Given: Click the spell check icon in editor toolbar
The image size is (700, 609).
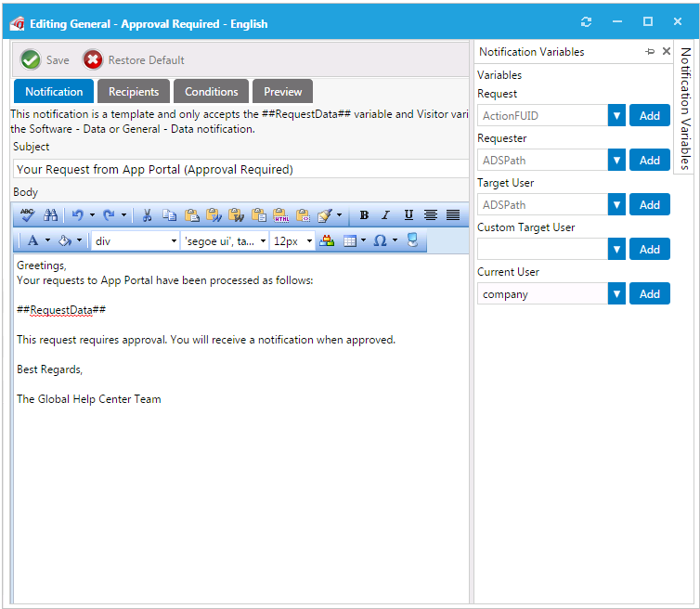Looking at the screenshot, I should pyautogui.click(x=27, y=215).
